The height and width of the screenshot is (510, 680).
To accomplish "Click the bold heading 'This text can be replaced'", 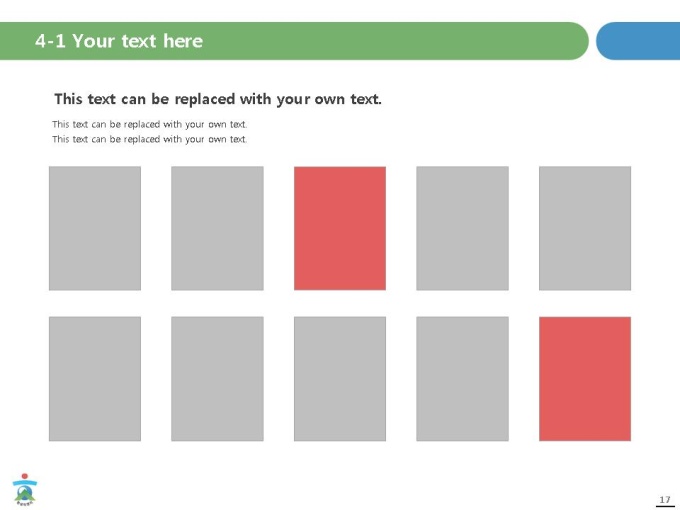I will (218, 99).
